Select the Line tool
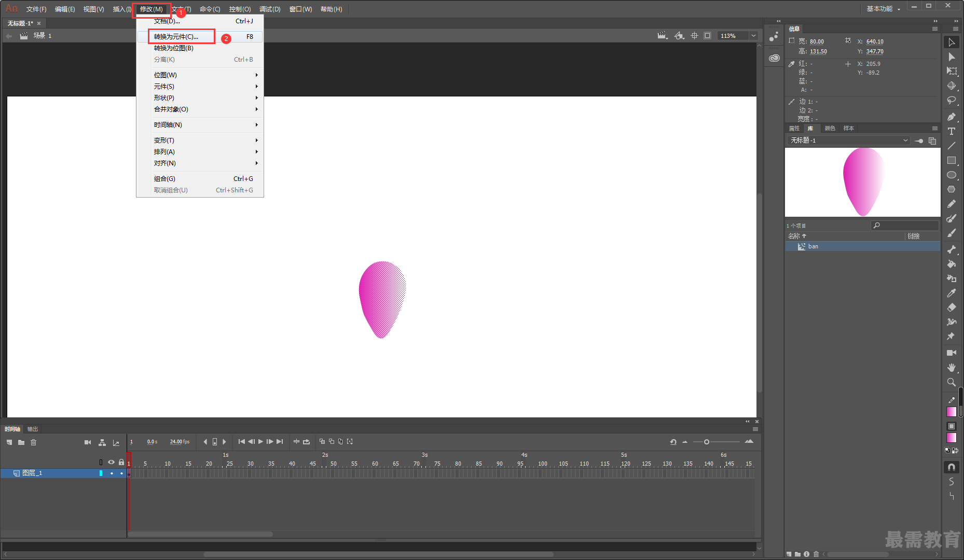964x560 pixels. tap(951, 146)
